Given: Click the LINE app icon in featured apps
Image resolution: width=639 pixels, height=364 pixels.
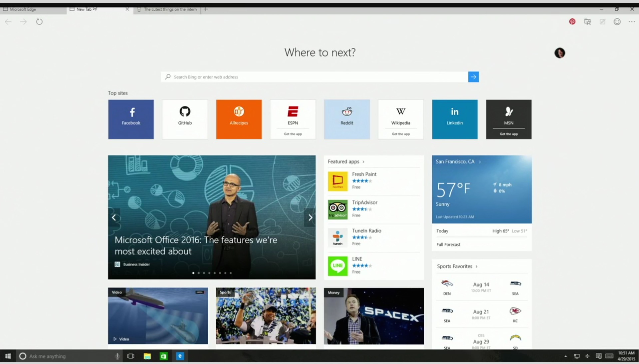Looking at the screenshot, I should [338, 265].
